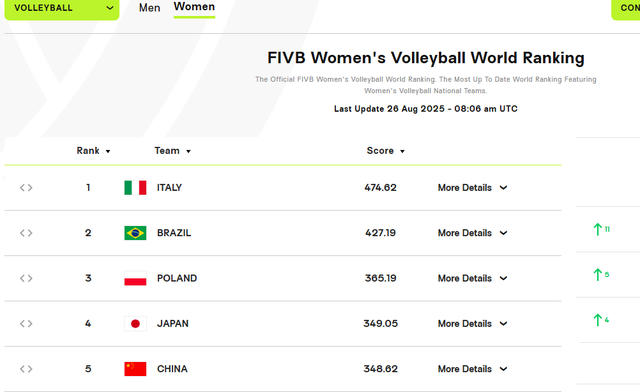Click China's flag icon
The height and width of the screenshot is (392, 640).
(135, 369)
